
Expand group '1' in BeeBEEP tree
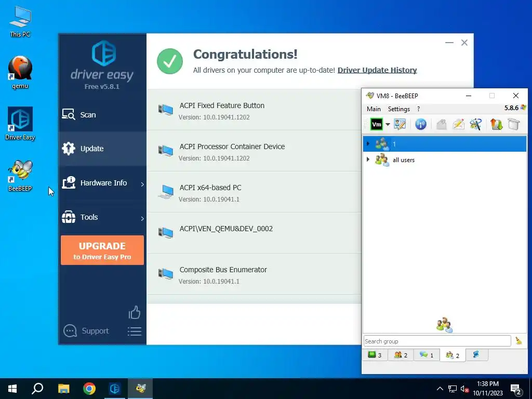pos(368,144)
